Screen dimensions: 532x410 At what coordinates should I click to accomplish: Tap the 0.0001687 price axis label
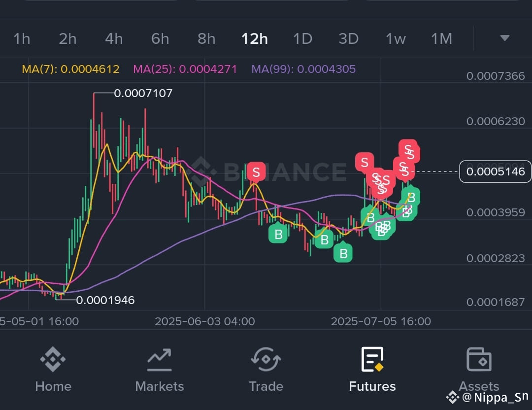[496, 302]
